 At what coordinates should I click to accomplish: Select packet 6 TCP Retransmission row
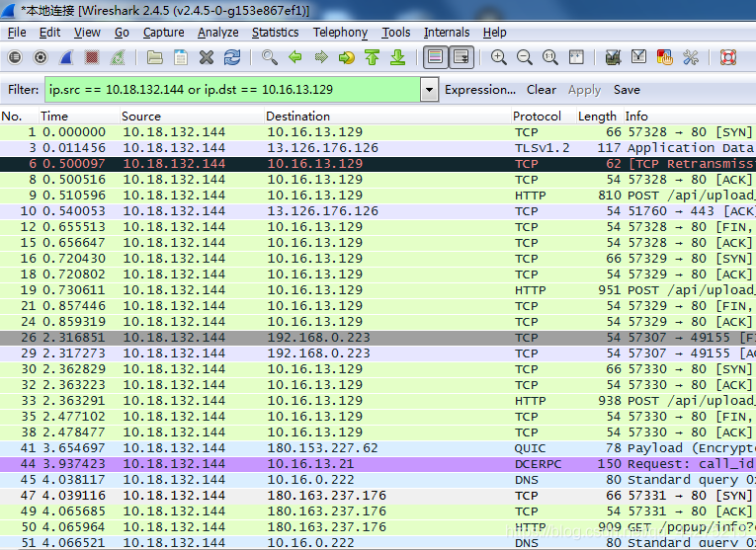pos(378,164)
